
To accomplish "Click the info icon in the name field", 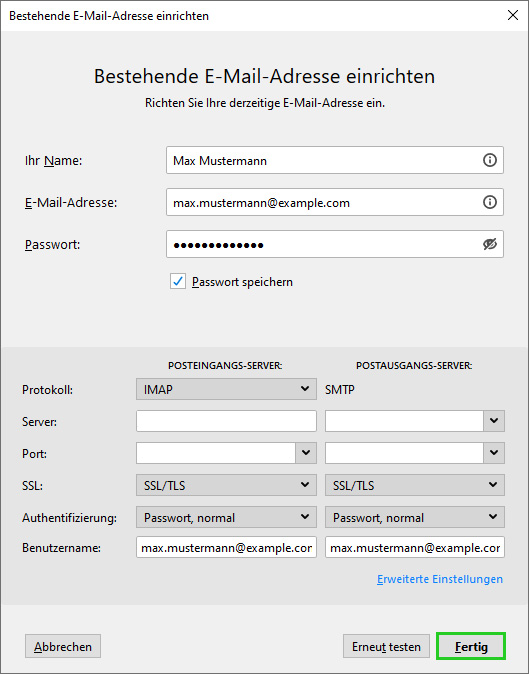I will [x=489, y=160].
